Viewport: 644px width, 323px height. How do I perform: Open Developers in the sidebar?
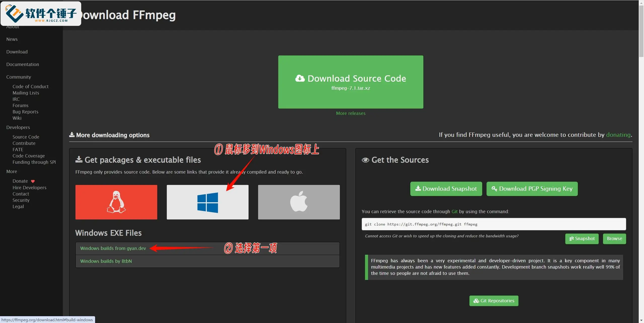click(18, 127)
